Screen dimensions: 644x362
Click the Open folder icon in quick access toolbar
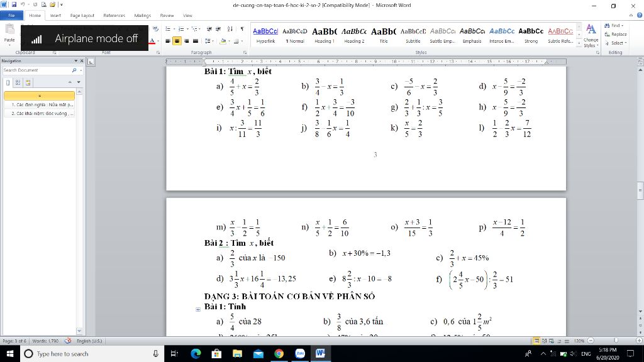[53, 5]
